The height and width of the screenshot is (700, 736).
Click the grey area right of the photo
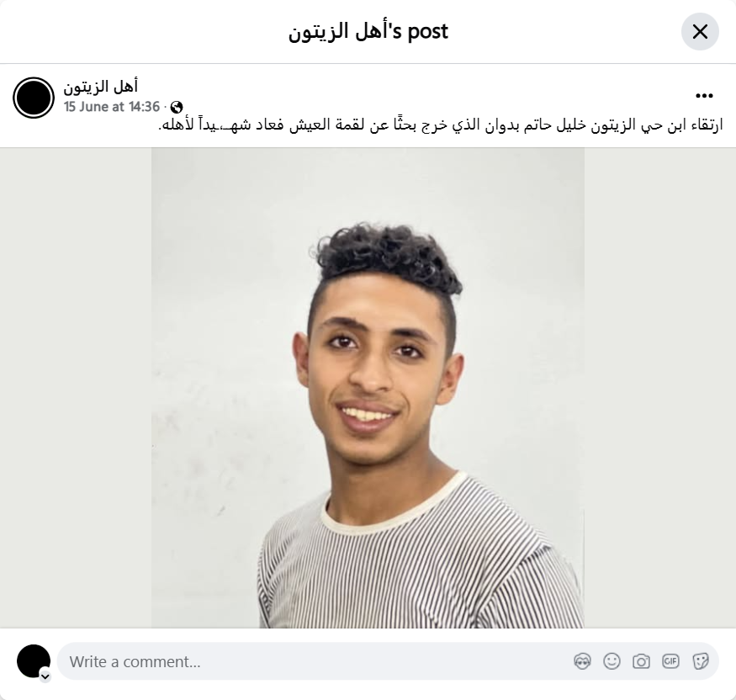pos(660,388)
